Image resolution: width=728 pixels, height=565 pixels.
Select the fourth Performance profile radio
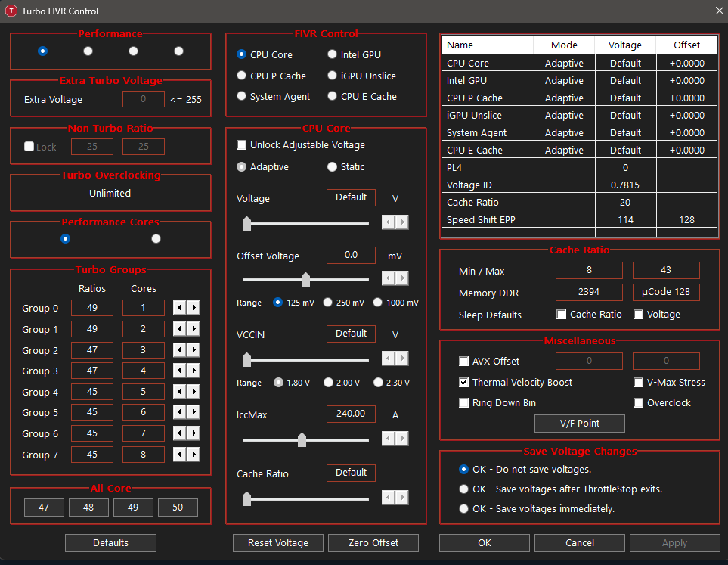click(178, 51)
